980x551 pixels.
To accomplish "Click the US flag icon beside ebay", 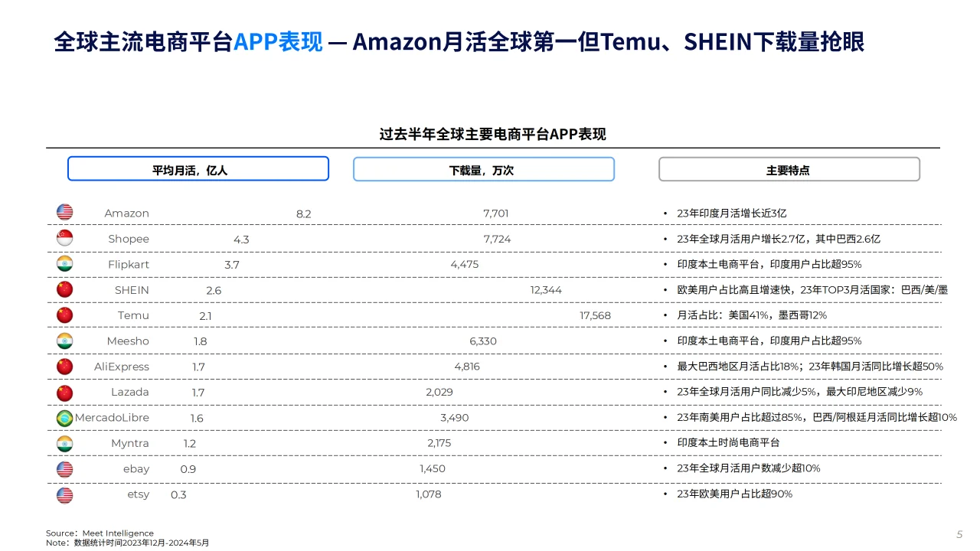I will (x=65, y=468).
